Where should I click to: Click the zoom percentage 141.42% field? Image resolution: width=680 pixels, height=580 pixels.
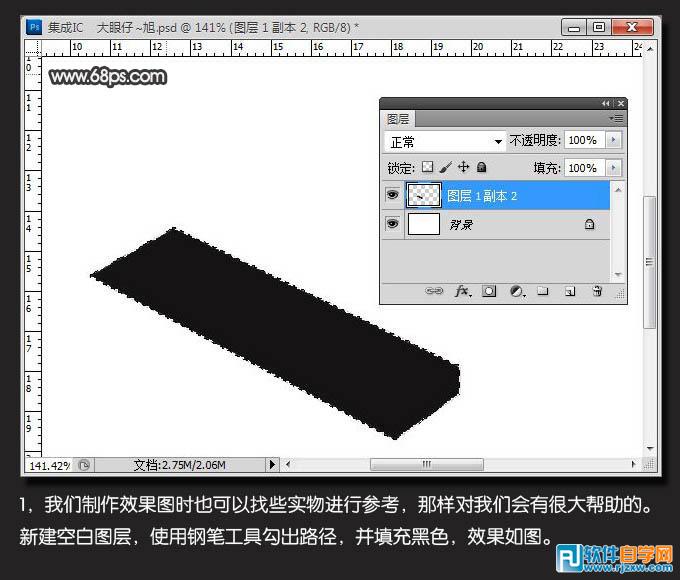[49, 465]
